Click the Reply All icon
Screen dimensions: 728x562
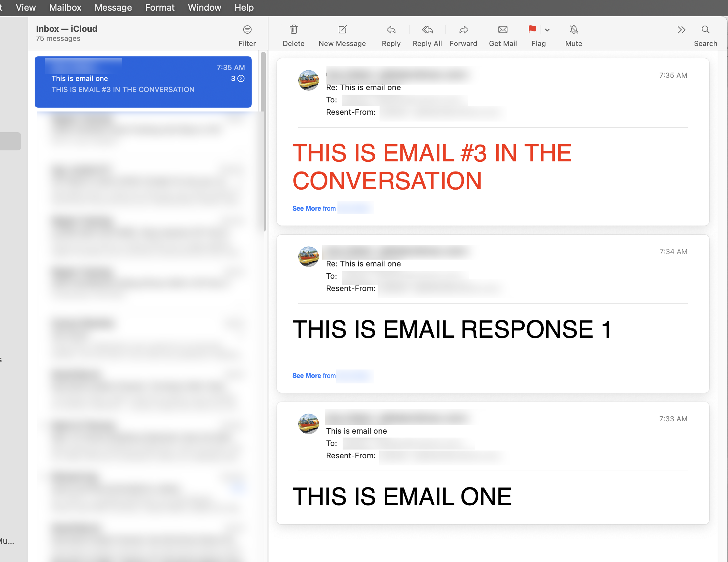point(427,30)
